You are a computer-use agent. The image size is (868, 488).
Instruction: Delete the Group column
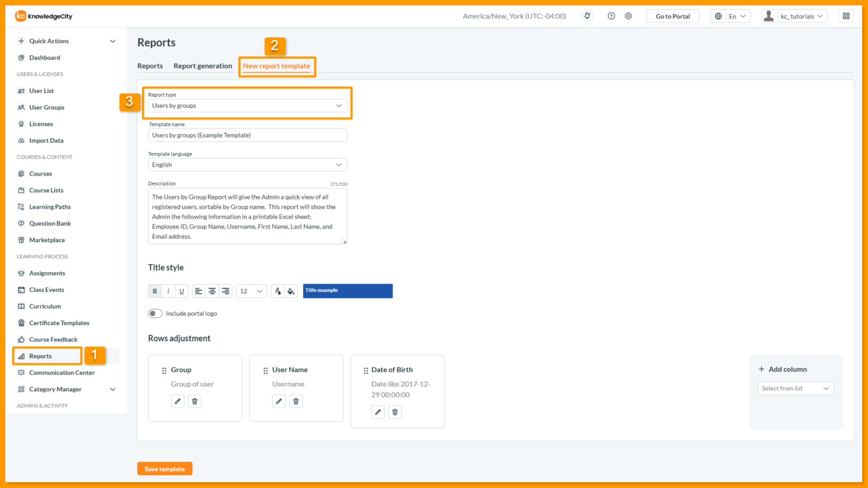pyautogui.click(x=194, y=401)
